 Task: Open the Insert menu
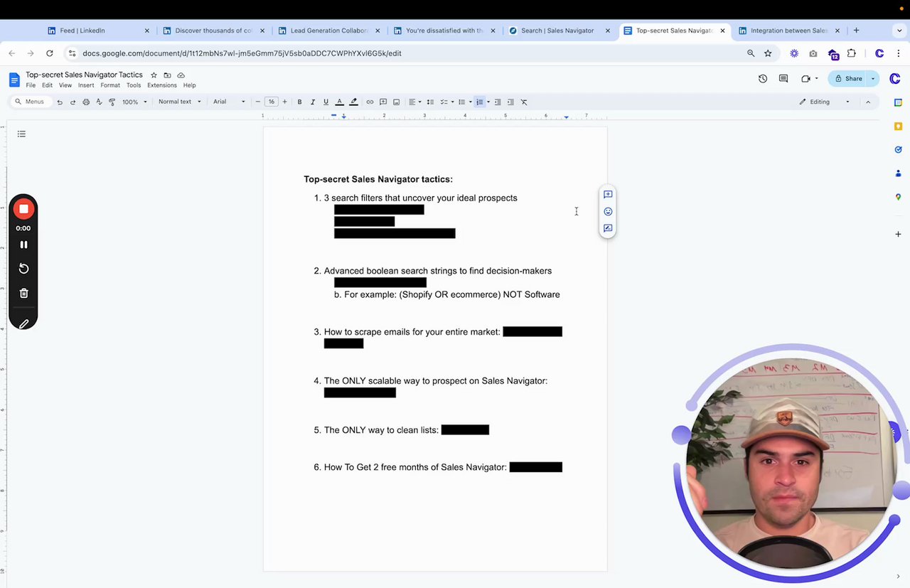(86, 85)
